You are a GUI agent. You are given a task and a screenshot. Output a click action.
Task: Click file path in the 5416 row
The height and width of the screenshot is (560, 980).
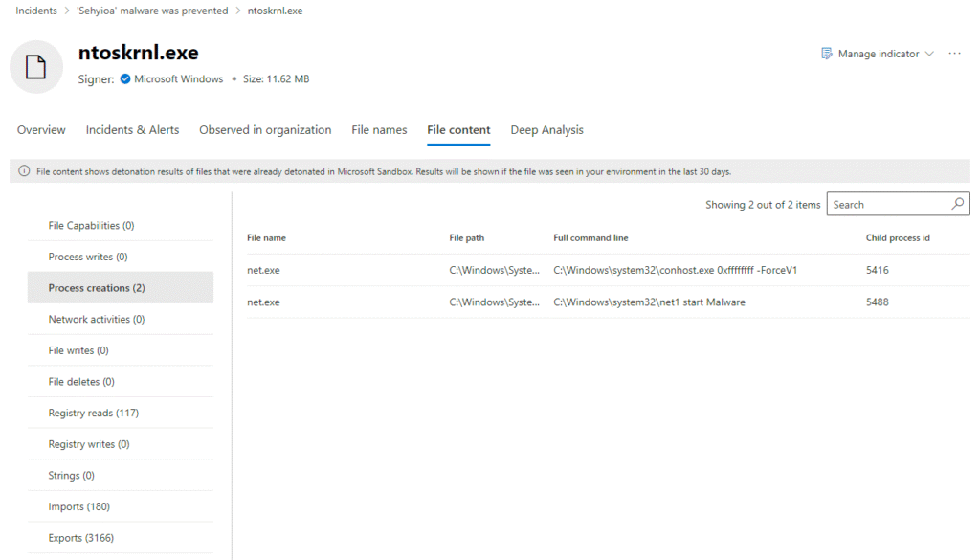click(x=494, y=270)
